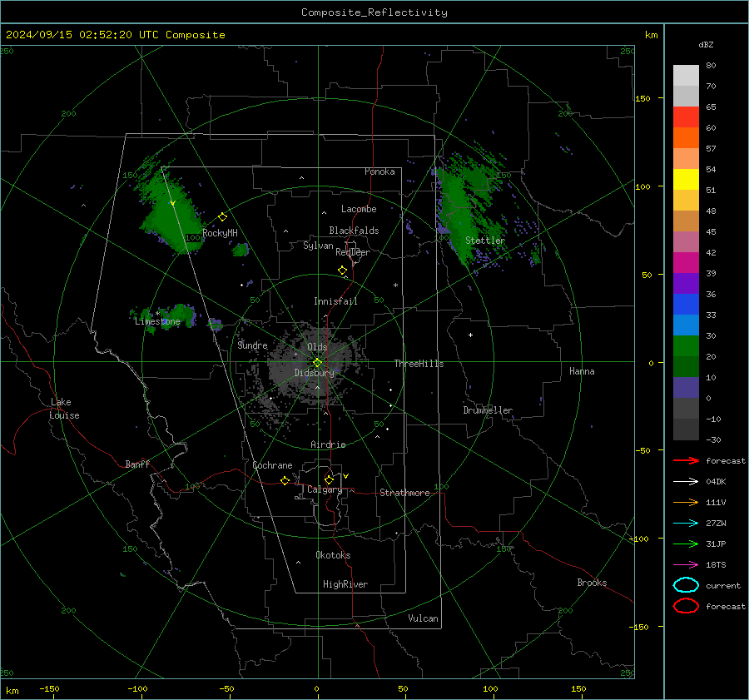Click the 111V legend text
This screenshot has height=700, width=749.
(716, 502)
